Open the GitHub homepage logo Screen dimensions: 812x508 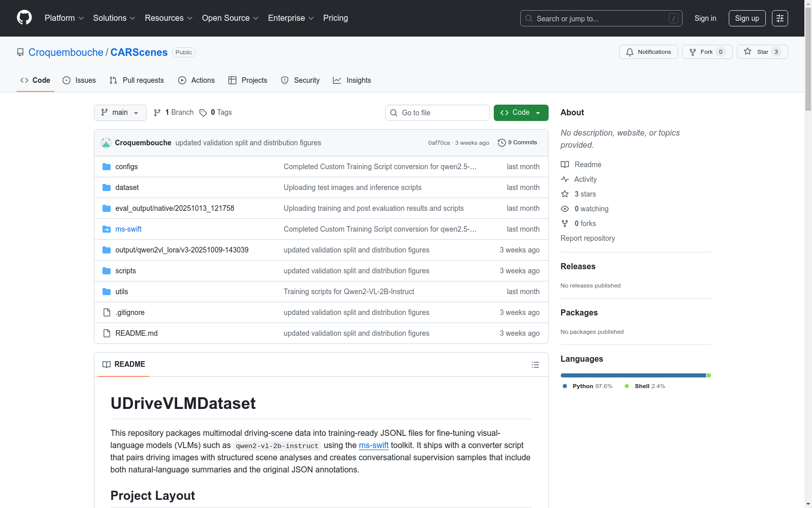click(24, 18)
